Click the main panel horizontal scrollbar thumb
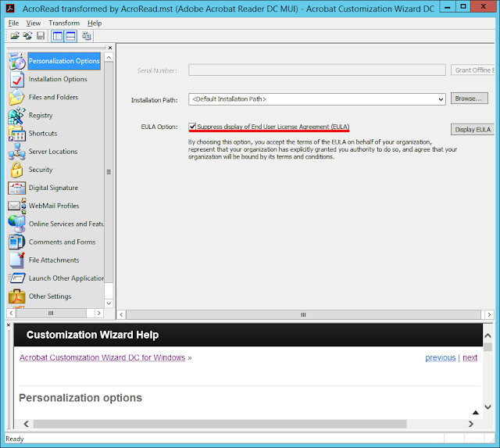 click(x=303, y=314)
